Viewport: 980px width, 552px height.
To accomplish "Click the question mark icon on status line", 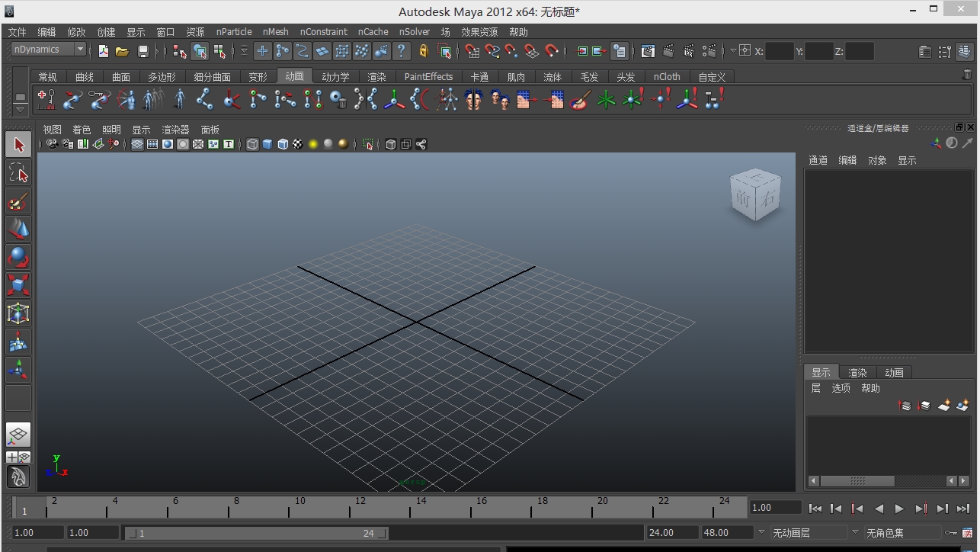I will pyautogui.click(x=402, y=51).
